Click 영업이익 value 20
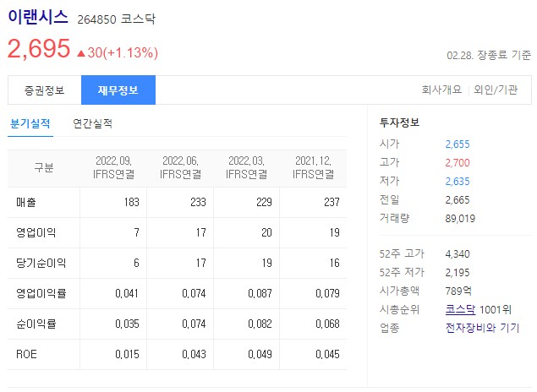 [x=266, y=232]
